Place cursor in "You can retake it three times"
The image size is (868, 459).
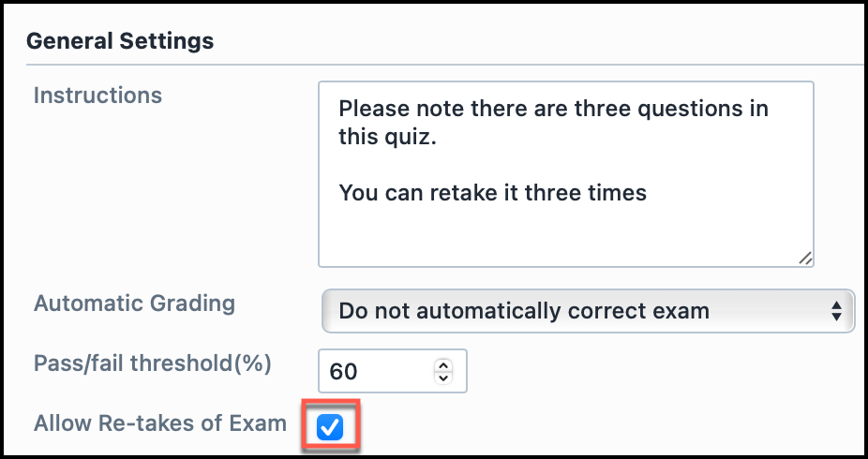click(x=492, y=193)
